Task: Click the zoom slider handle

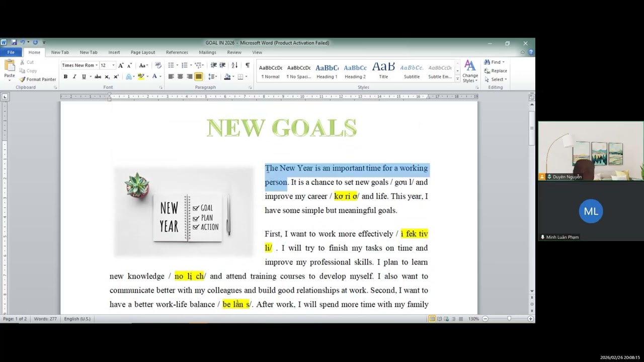Action: tap(509, 319)
